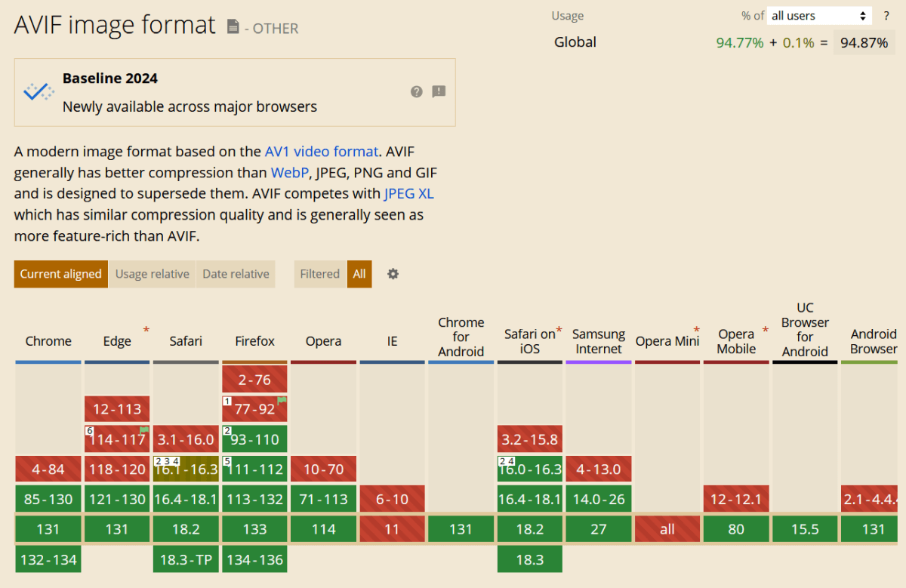Screen dimensions: 906x588
Task: Click the Safari 18.3-TP support cell
Action: [186, 559]
